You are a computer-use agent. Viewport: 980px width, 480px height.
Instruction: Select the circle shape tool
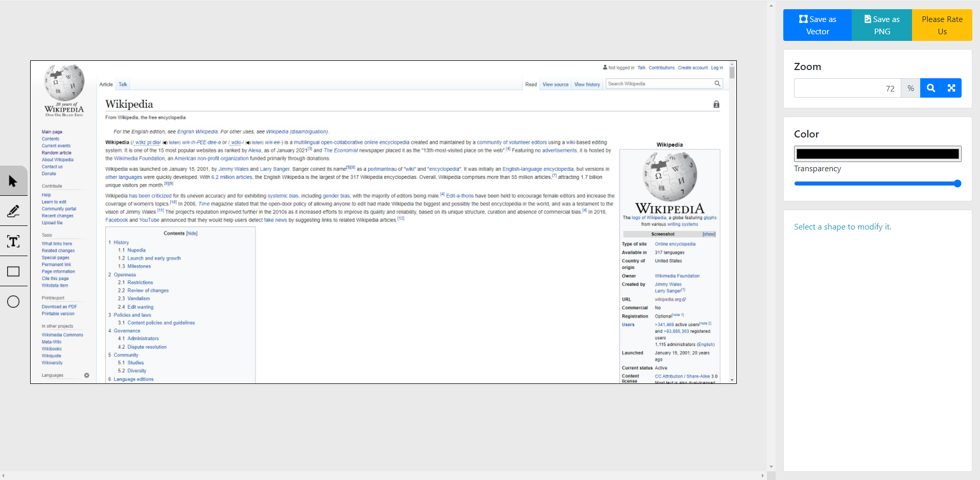pyautogui.click(x=13, y=302)
